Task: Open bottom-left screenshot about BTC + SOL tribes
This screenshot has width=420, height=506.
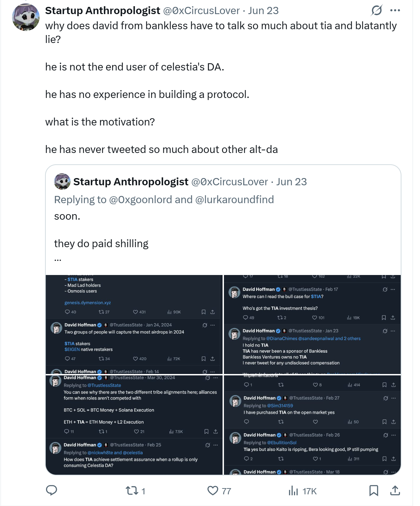Action: [x=134, y=425]
